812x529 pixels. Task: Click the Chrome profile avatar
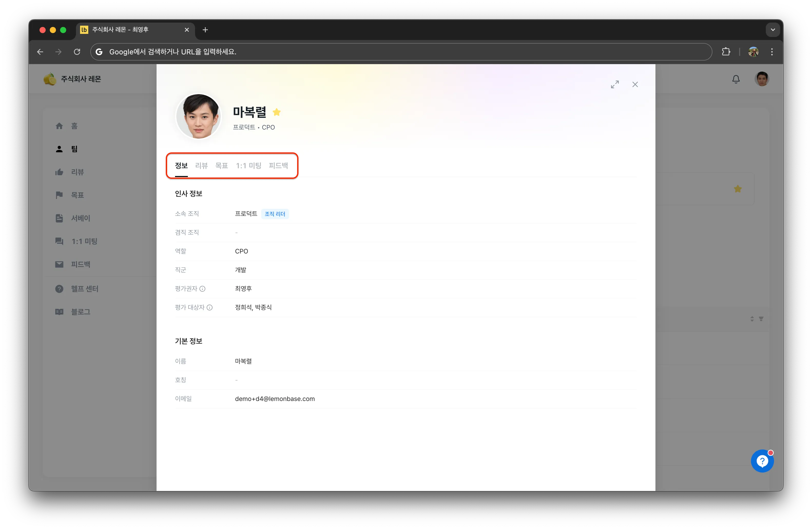coord(753,52)
